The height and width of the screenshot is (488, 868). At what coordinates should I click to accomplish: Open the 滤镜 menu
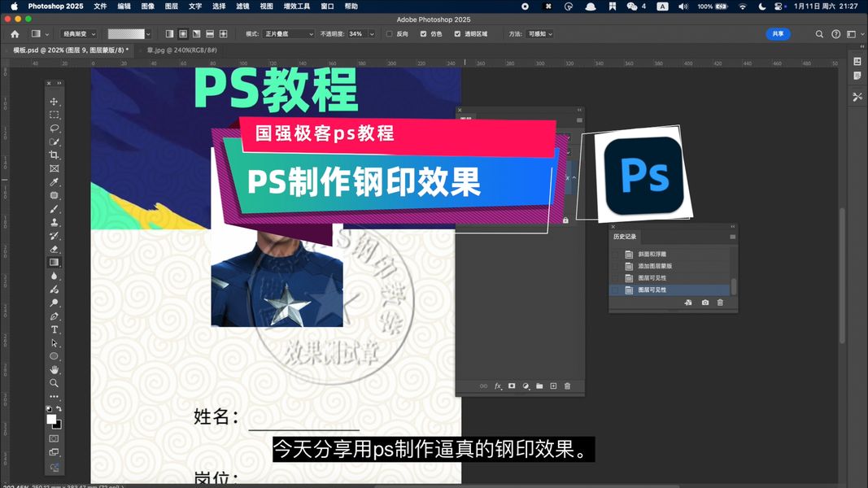coord(243,7)
